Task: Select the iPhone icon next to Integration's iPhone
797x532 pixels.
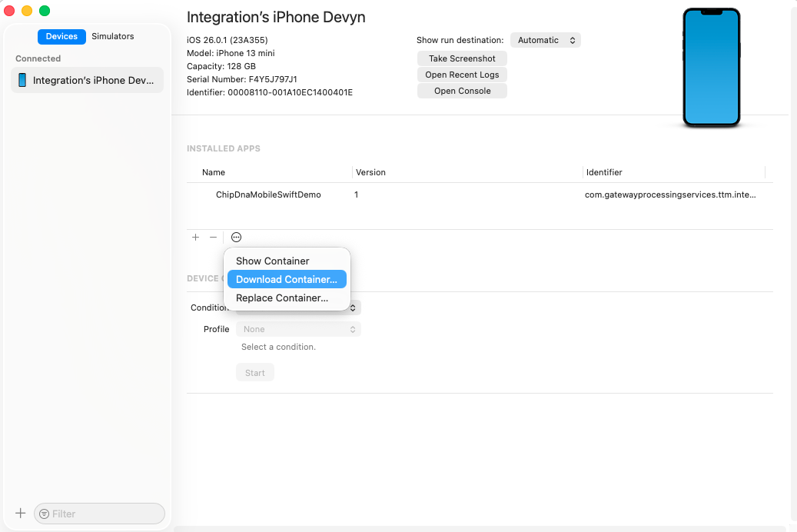Action: point(22,79)
